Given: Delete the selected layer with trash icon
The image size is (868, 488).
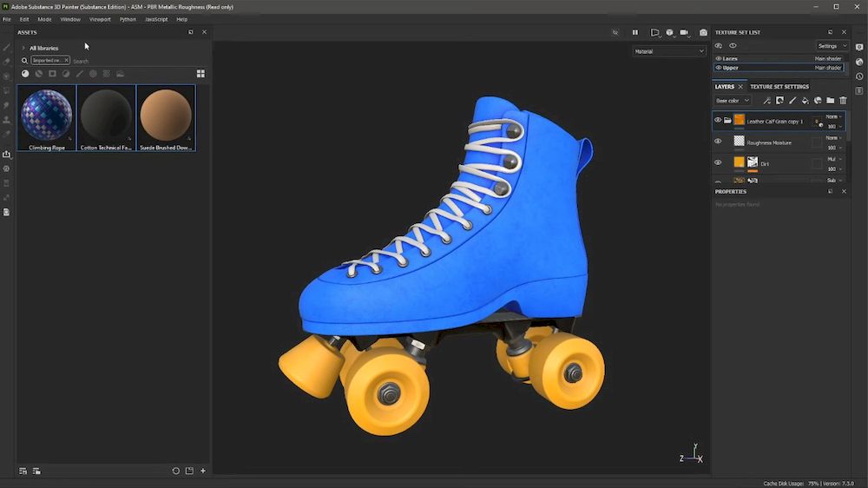Looking at the screenshot, I should 843,101.
